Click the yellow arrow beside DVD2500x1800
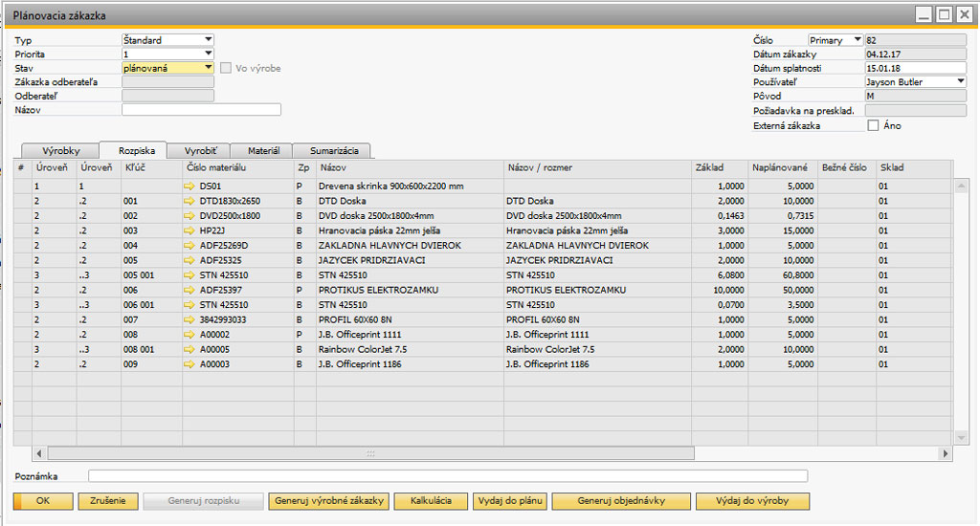980x526 pixels. click(189, 216)
